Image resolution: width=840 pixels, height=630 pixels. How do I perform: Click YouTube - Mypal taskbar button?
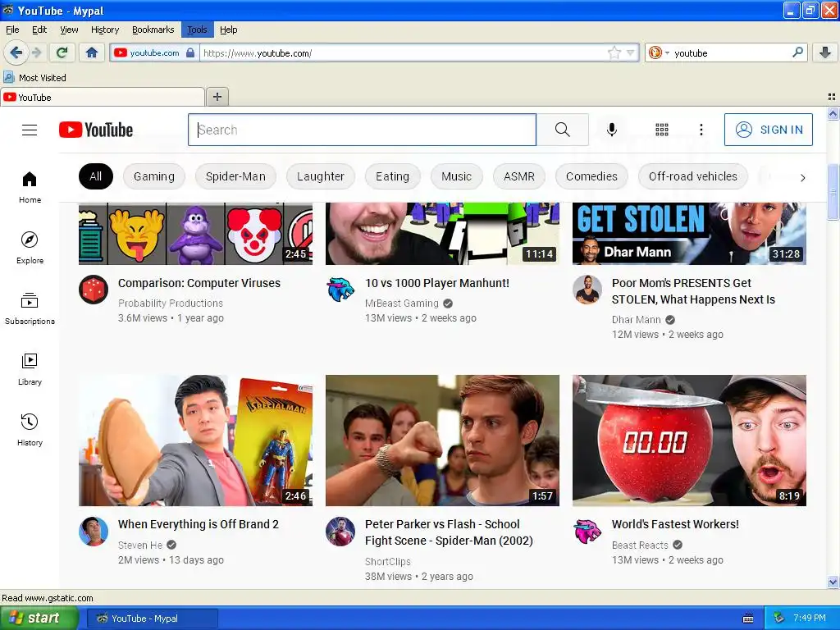[x=153, y=619]
